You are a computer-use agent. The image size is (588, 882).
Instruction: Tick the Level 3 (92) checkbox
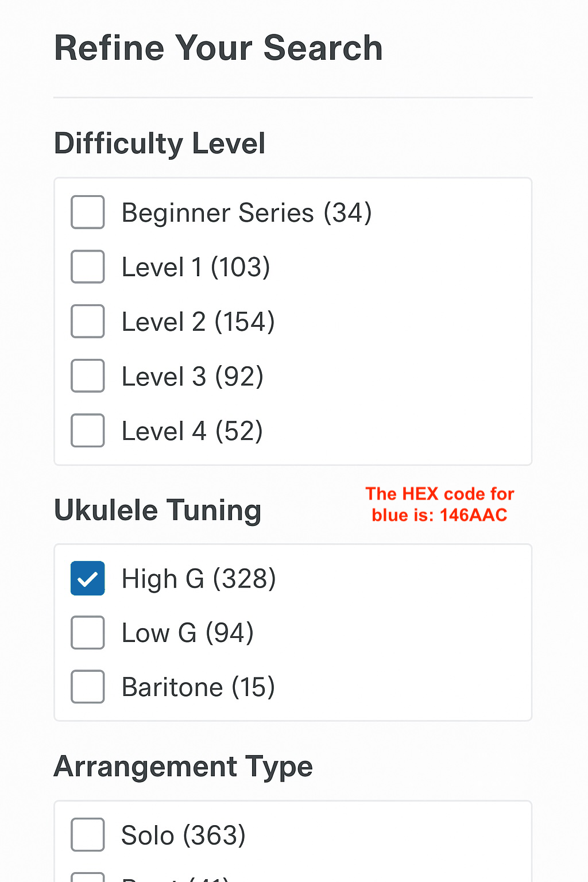point(87,376)
